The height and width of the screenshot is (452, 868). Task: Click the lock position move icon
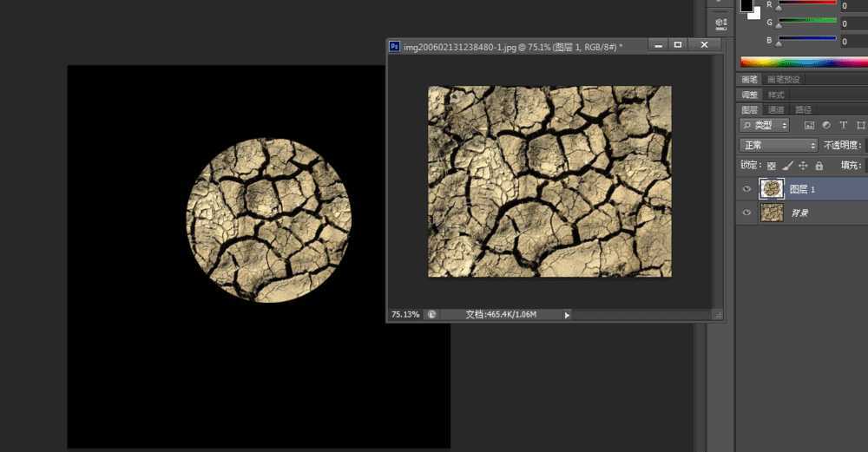point(803,165)
